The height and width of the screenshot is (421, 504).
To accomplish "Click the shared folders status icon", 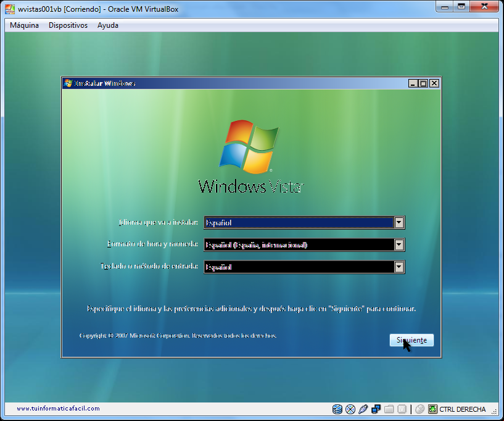I will [389, 409].
